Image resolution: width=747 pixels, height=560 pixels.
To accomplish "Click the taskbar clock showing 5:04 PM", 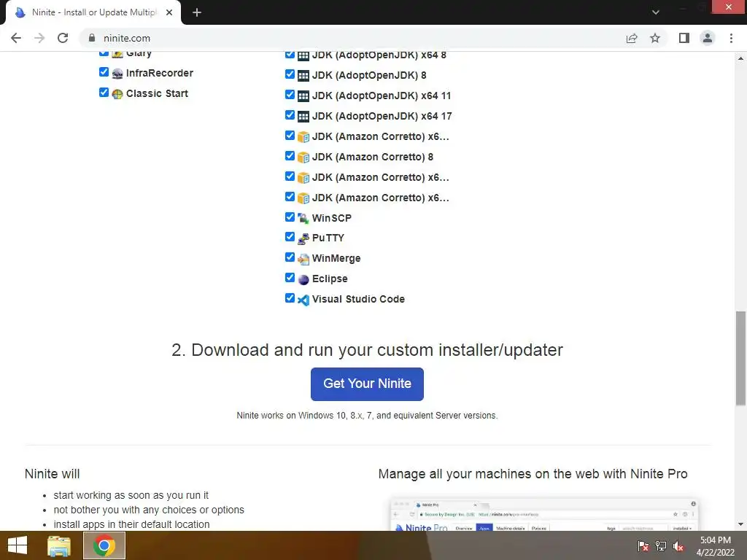I will [x=715, y=546].
